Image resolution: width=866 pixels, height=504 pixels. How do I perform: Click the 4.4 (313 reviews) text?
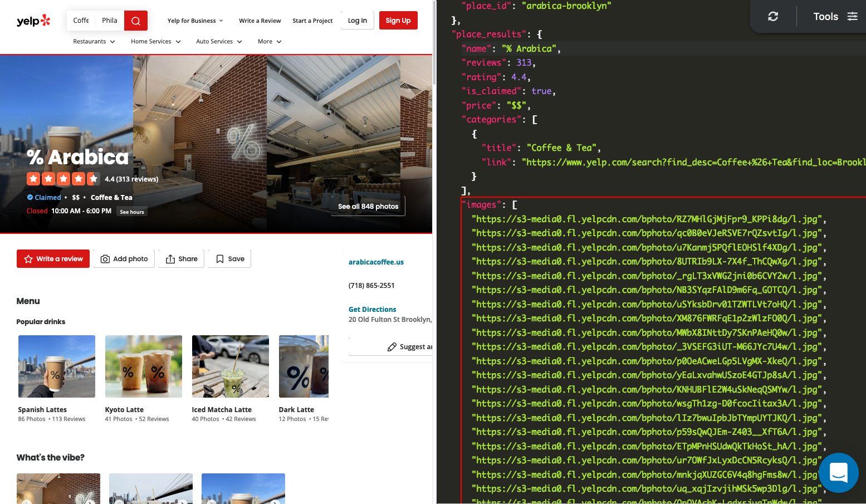(131, 179)
